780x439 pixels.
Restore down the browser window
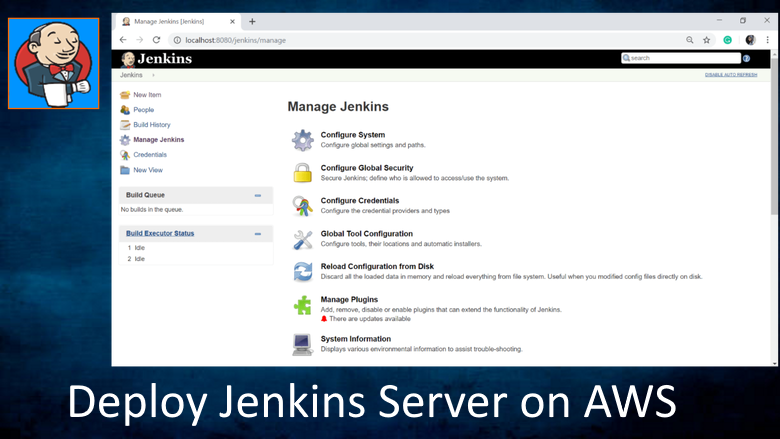743,20
